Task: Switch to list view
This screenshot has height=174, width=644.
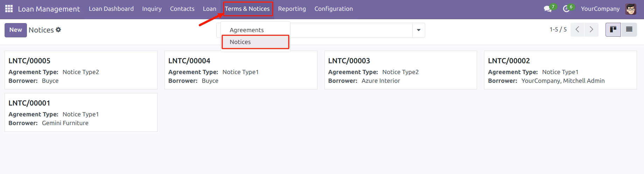Action: [629, 30]
